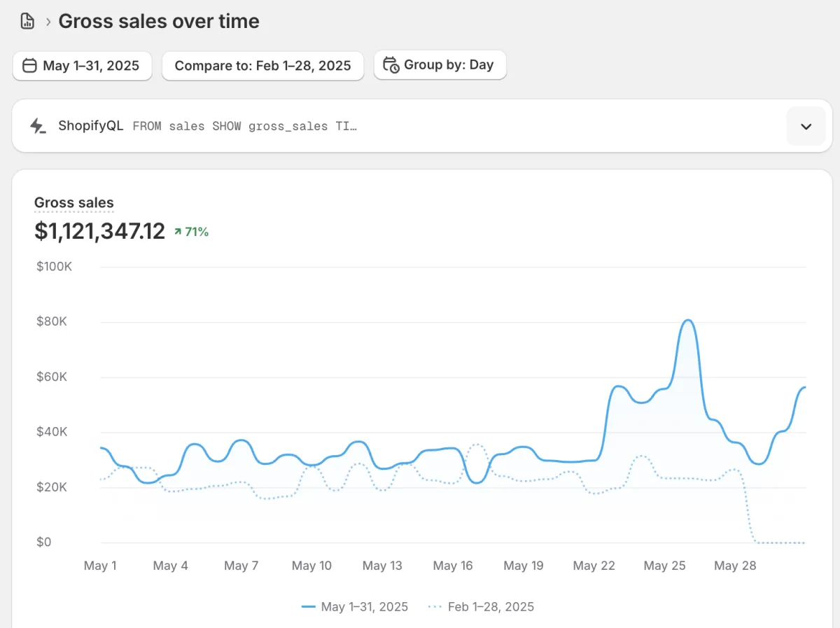Click the breadcrumb chevron separator
This screenshot has width=840, height=628.
tap(48, 22)
